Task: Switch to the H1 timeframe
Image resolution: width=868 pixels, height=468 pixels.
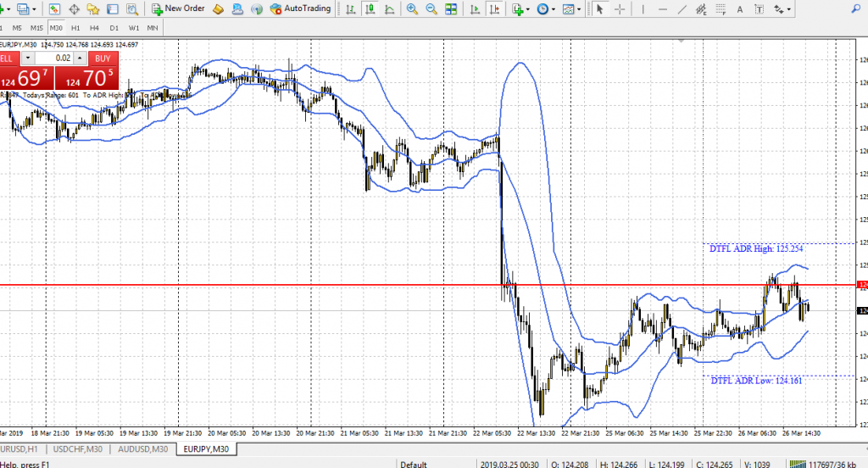Action: (75, 28)
